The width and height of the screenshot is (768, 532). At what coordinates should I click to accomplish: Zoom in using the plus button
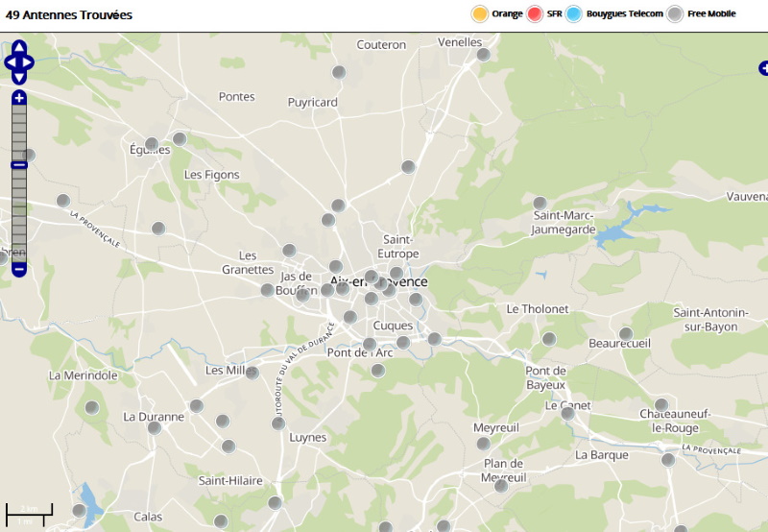19,98
